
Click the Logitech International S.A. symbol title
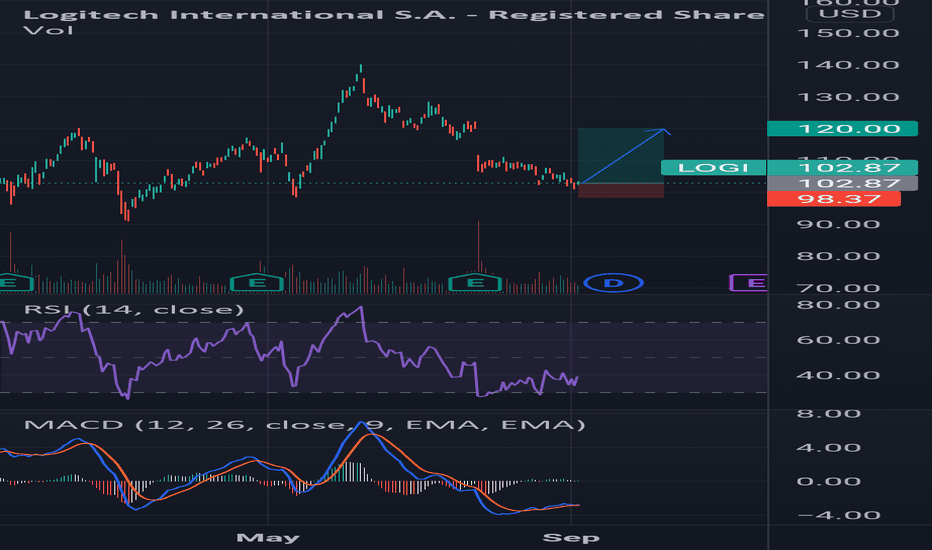[x=393, y=14]
